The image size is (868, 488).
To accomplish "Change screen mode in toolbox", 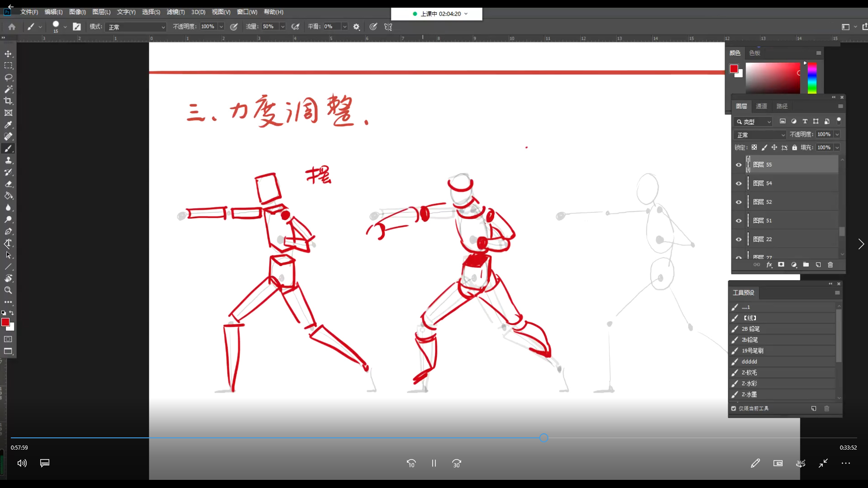I will 8,351.
